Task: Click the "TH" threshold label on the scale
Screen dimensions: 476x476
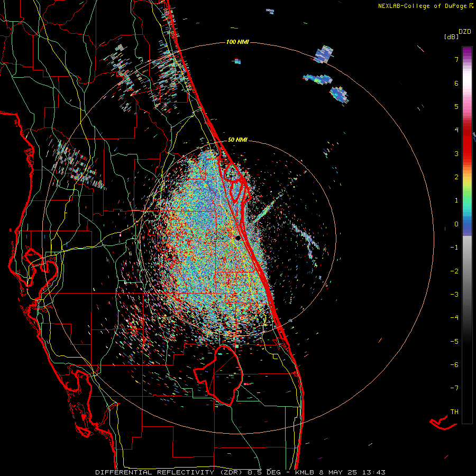Action: coord(454,411)
